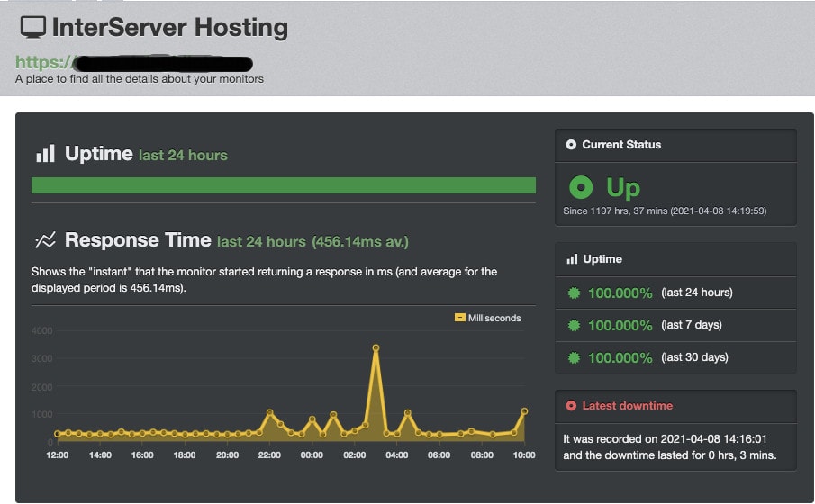Click the 100.000% value for last 24 hours
This screenshot has height=504, width=815.
coord(620,293)
